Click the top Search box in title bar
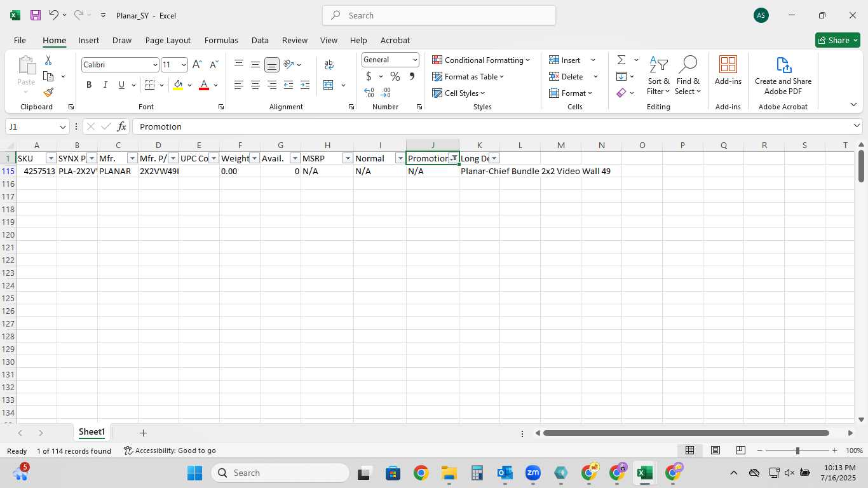This screenshot has width=868, height=488. (x=439, y=15)
